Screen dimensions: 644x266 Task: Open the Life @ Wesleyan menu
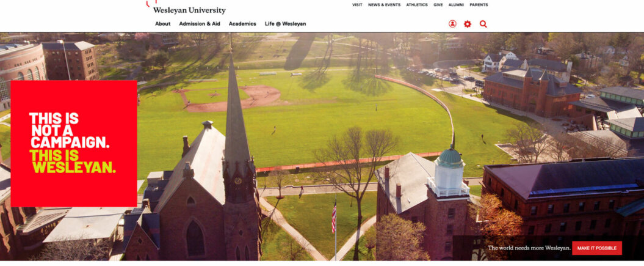click(x=286, y=24)
